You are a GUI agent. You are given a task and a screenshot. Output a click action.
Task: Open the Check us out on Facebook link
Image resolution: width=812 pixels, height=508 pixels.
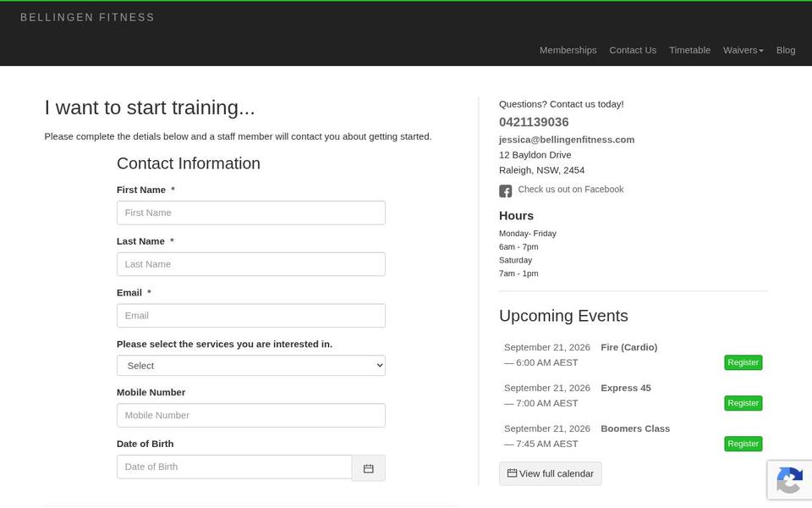(571, 189)
